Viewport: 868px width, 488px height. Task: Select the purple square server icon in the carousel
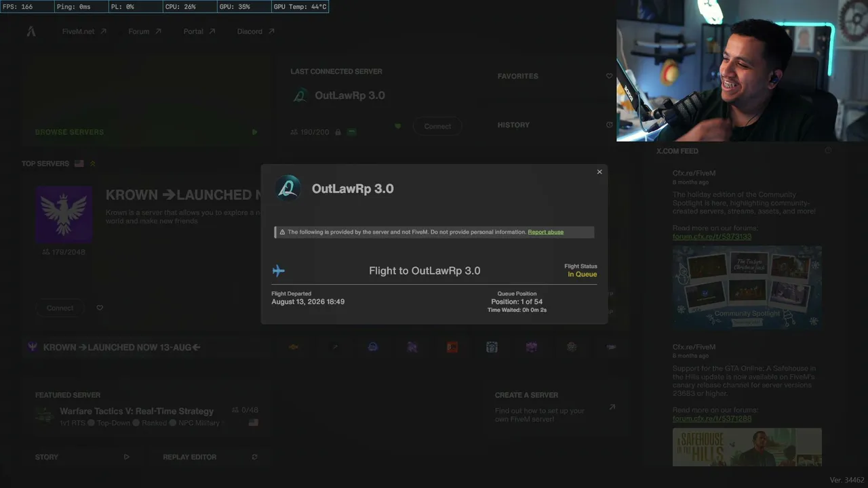click(532, 347)
